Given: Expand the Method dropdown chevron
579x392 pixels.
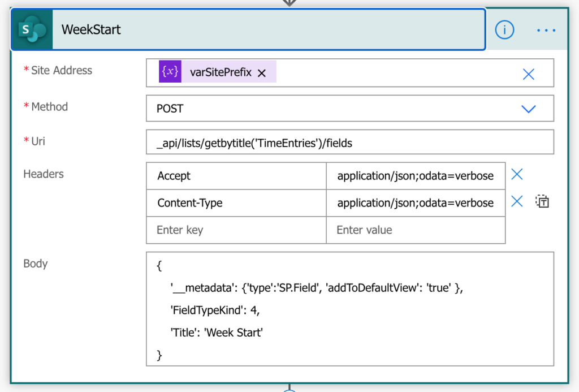Looking at the screenshot, I should coord(528,109).
